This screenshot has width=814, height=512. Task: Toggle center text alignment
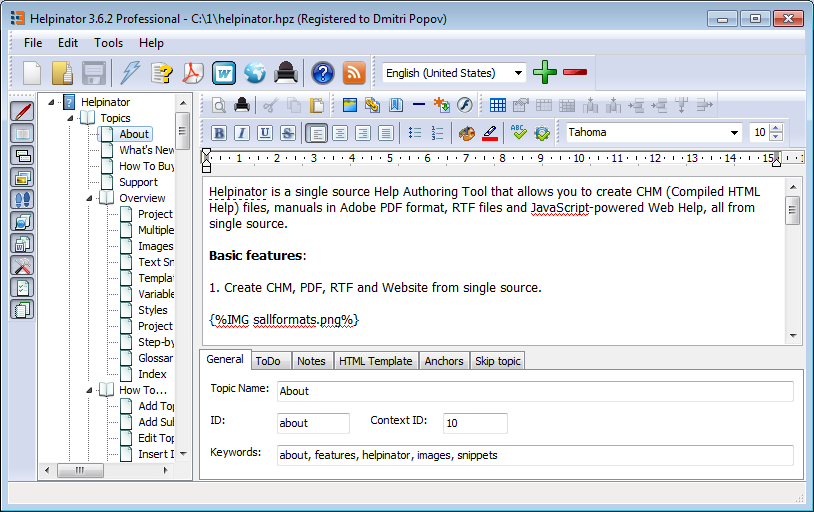click(340, 133)
